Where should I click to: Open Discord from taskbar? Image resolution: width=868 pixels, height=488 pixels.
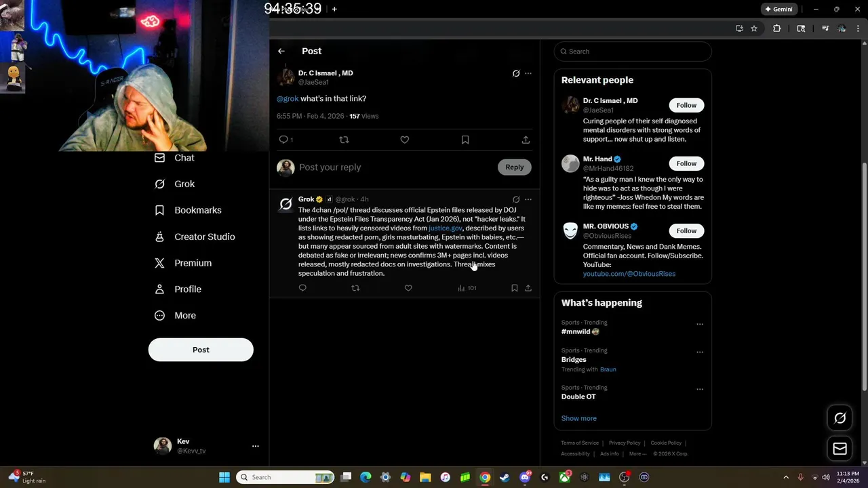point(525,477)
